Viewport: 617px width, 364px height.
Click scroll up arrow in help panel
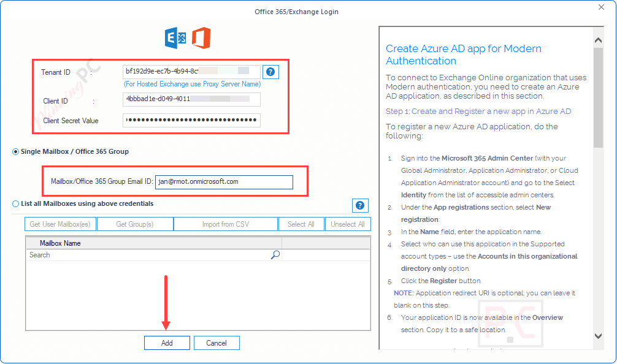click(x=598, y=40)
